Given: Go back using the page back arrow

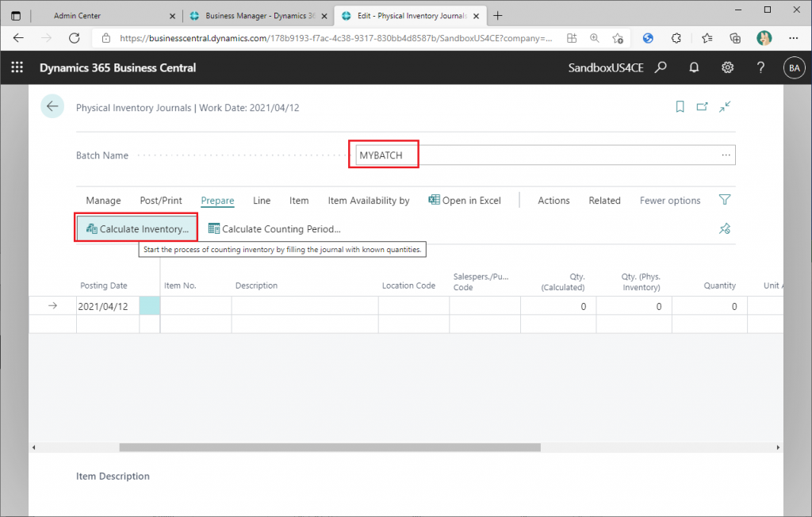Looking at the screenshot, I should pyautogui.click(x=52, y=106).
